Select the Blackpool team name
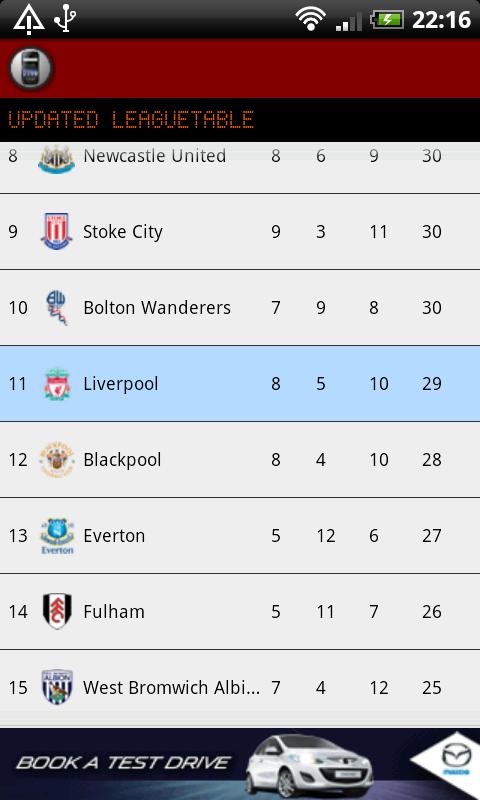 tap(122, 460)
